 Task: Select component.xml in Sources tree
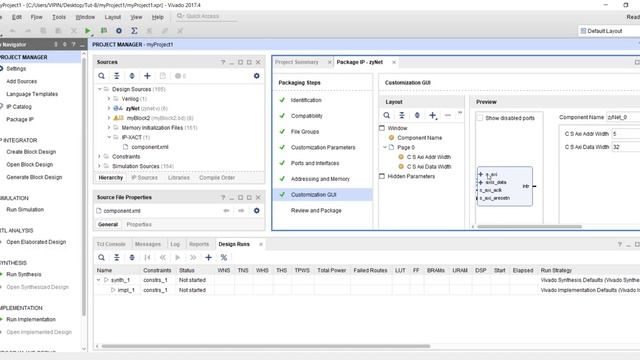coord(150,147)
